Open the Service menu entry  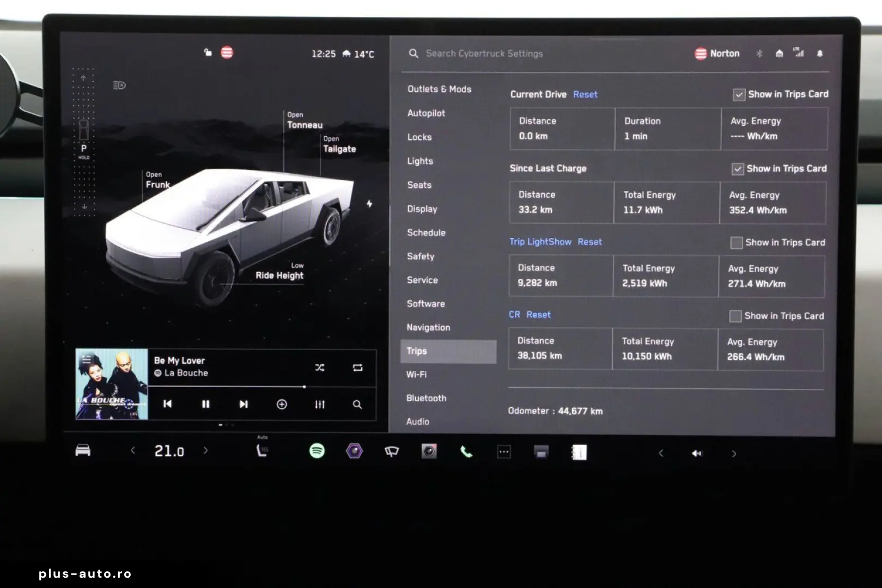click(422, 280)
